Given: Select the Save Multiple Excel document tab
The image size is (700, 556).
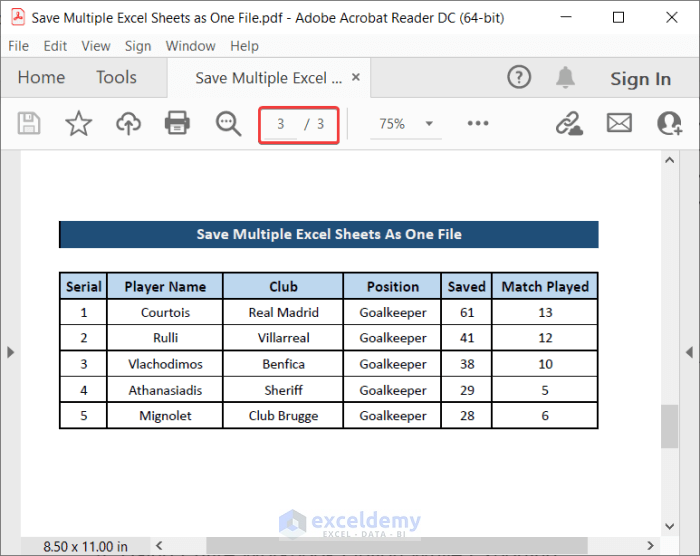Looking at the screenshot, I should pos(268,78).
